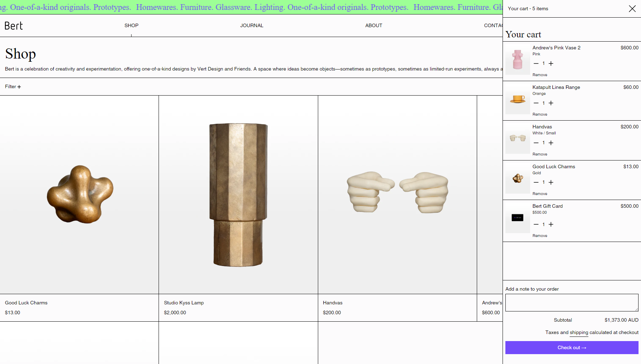
Task: Reduce Good Luck Charms quantity by one
Action: pos(536,182)
